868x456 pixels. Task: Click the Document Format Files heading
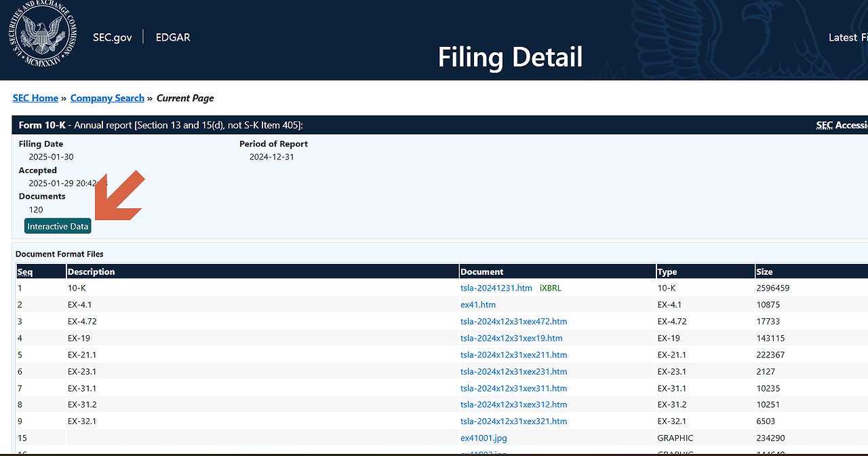pyautogui.click(x=60, y=254)
